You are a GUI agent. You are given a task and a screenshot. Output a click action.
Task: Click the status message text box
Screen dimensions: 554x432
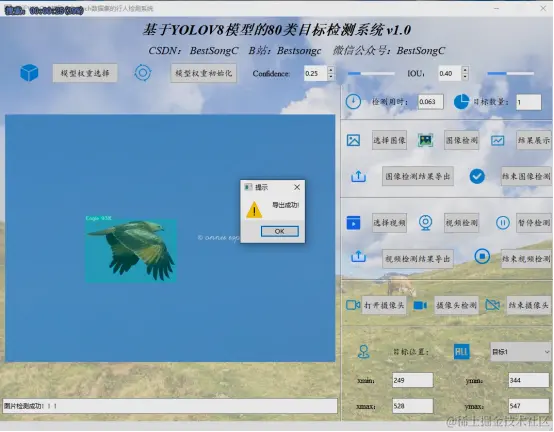pos(170,406)
